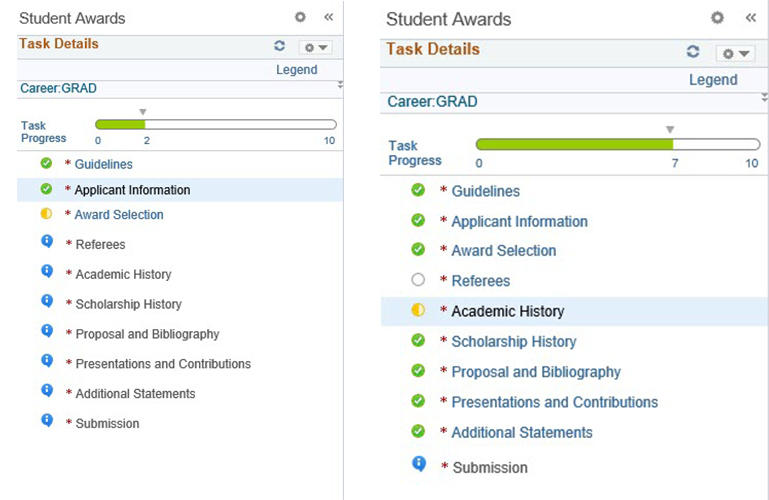Click the refresh icon in the left Task Details header
Screen dimensions: 769x500
(279, 46)
